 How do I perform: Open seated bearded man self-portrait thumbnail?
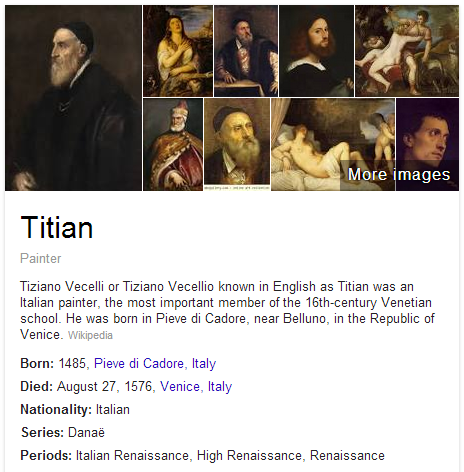246,51
